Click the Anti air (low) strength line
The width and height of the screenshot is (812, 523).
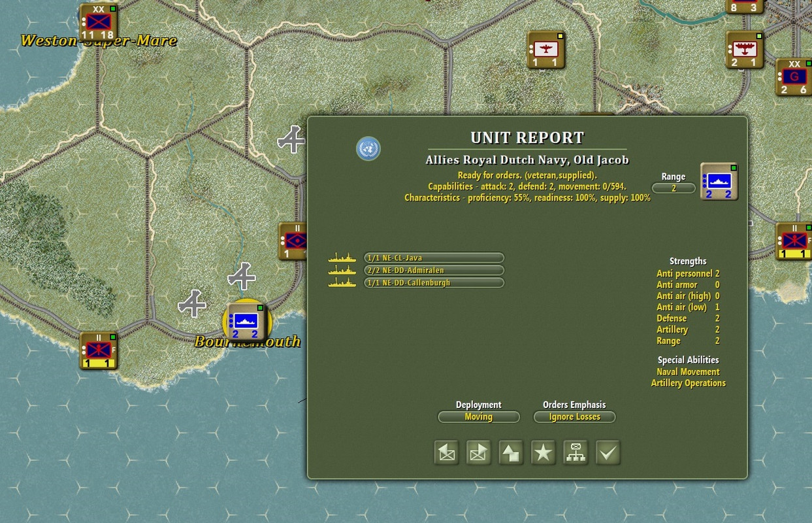click(x=688, y=307)
